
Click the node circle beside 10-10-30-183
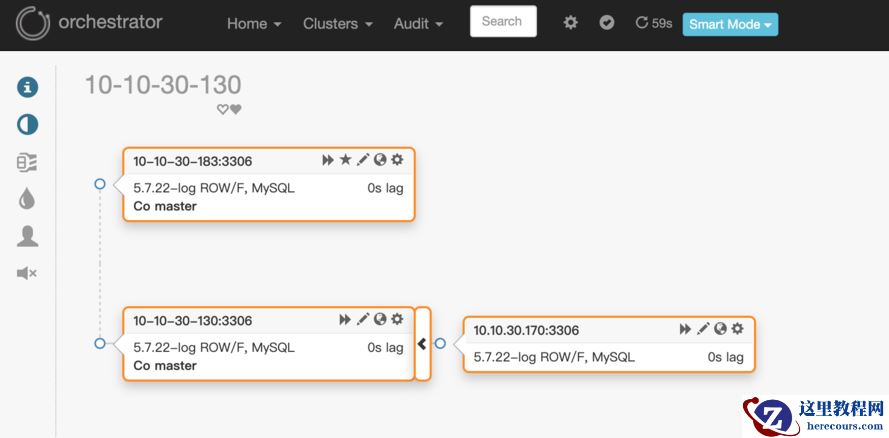[100, 184]
